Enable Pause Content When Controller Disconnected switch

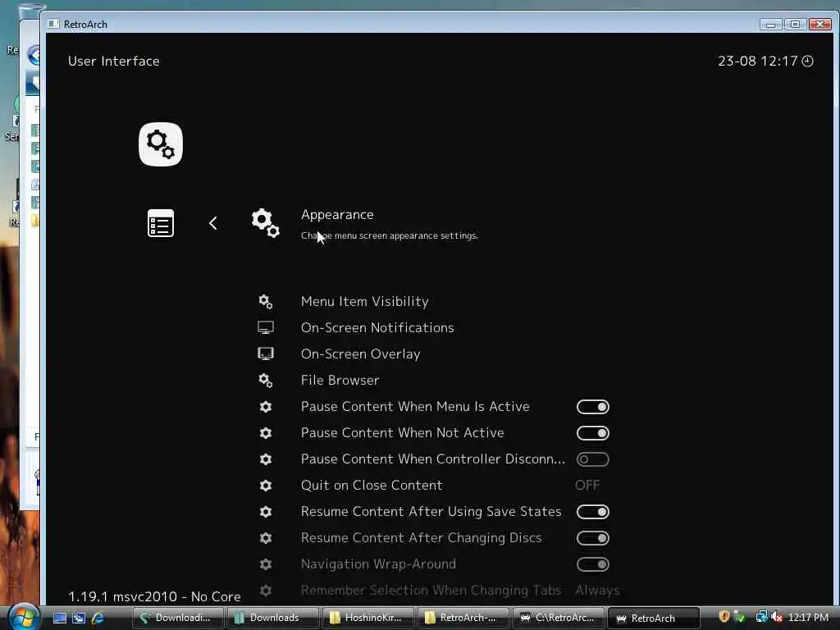(x=593, y=459)
